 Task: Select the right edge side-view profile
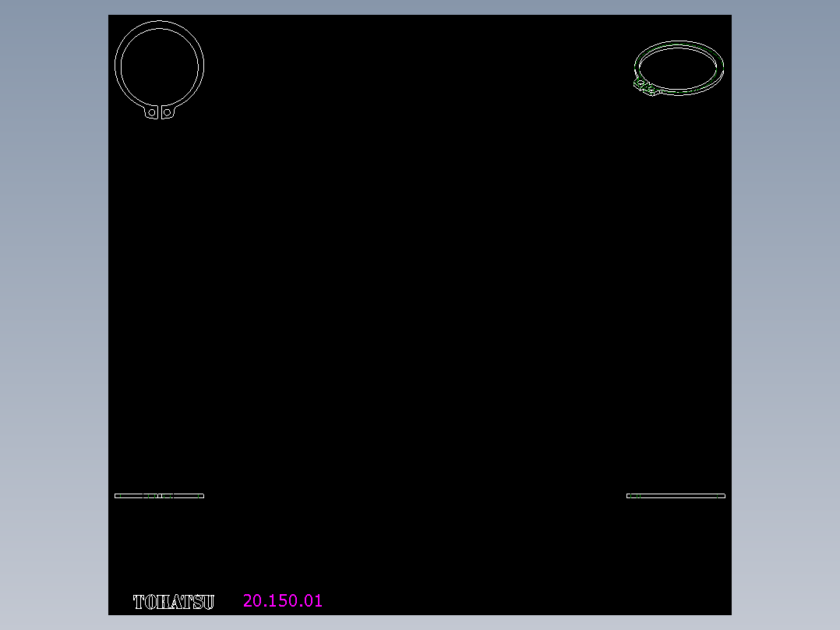(x=676, y=496)
